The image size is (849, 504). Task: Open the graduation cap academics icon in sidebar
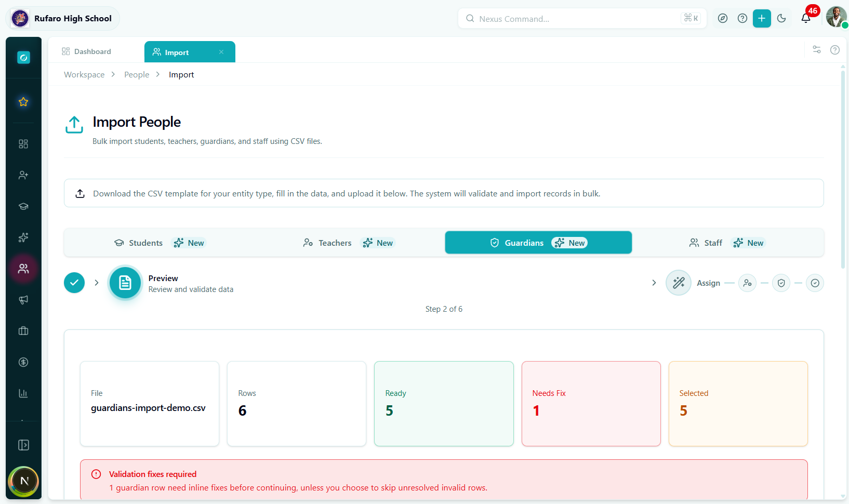(23, 206)
